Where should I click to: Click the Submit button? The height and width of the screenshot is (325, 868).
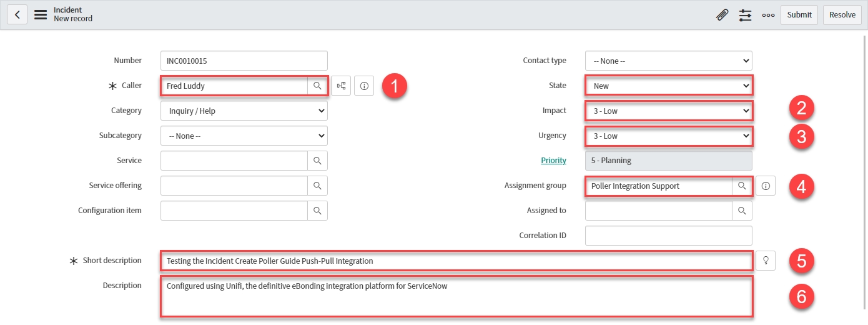(799, 15)
